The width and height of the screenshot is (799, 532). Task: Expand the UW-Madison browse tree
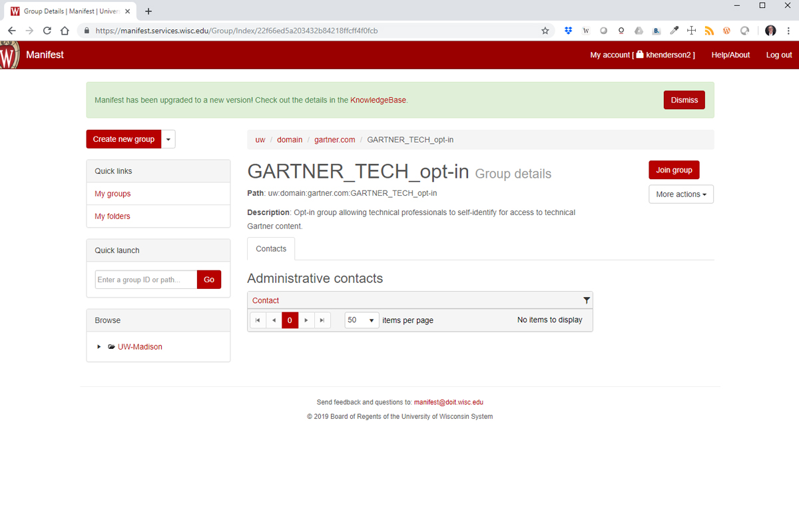click(x=99, y=346)
